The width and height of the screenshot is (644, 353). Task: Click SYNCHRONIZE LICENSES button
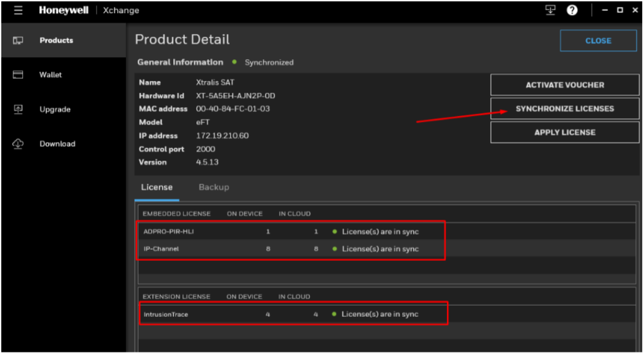(565, 109)
